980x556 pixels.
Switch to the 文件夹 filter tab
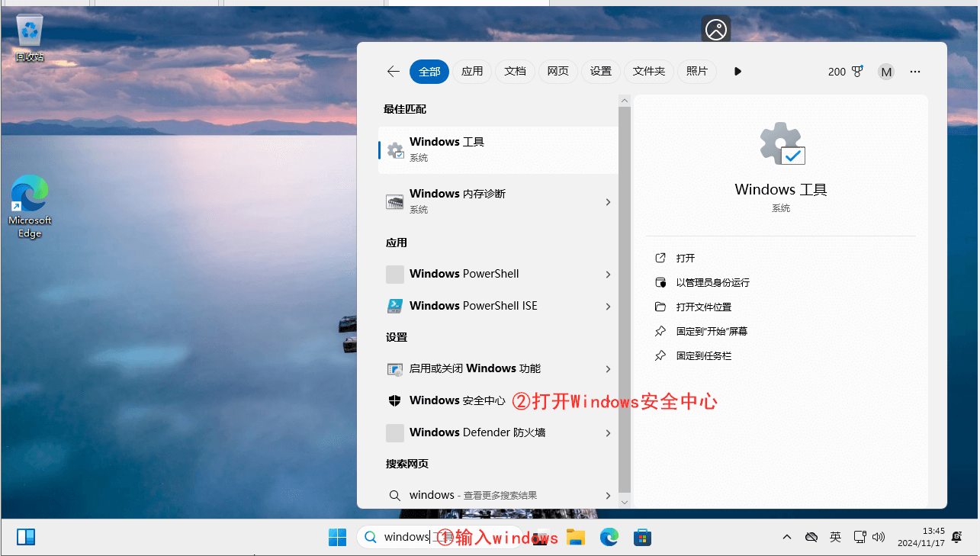tap(649, 72)
